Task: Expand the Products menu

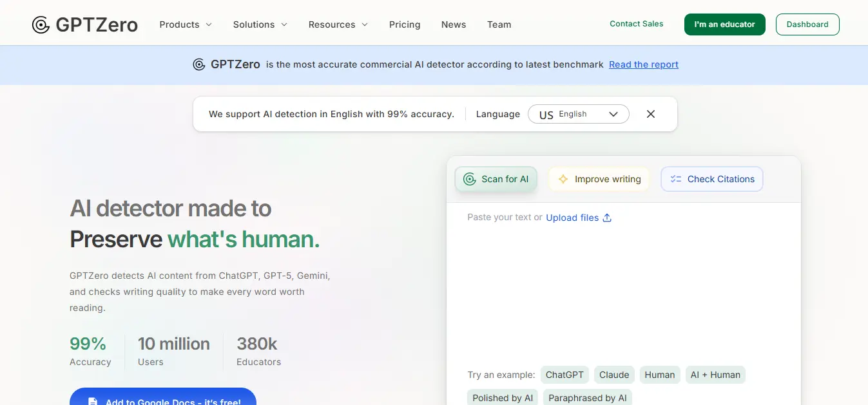Action: click(186, 24)
